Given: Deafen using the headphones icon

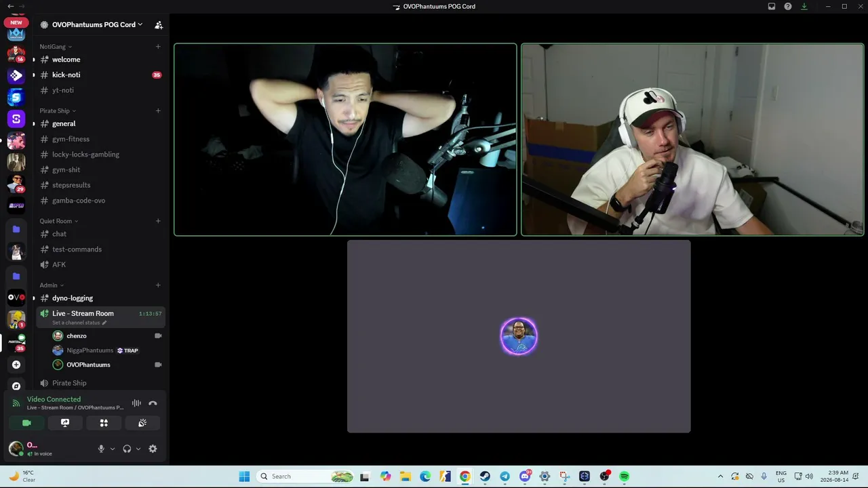Looking at the screenshot, I should pyautogui.click(x=127, y=449).
